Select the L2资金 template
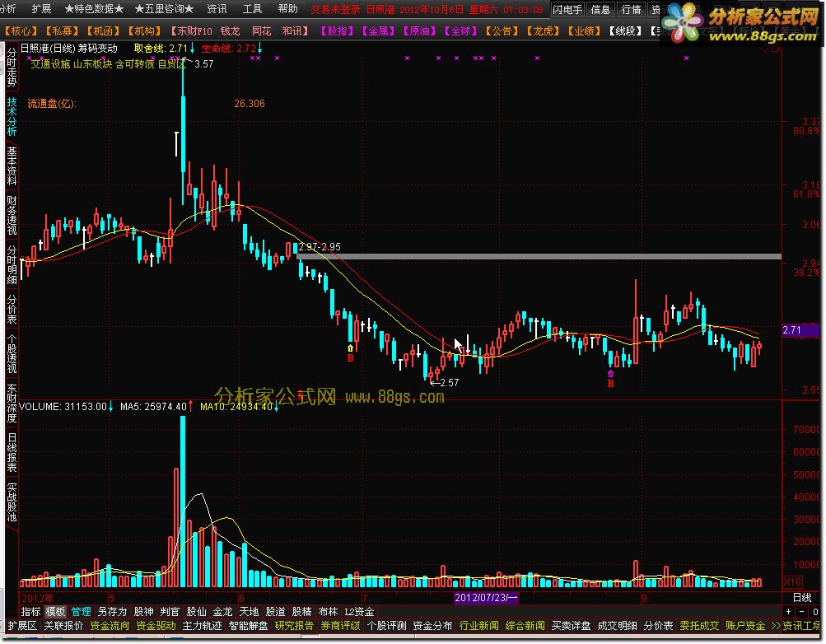The height and width of the screenshot is (644, 826). [x=359, y=612]
